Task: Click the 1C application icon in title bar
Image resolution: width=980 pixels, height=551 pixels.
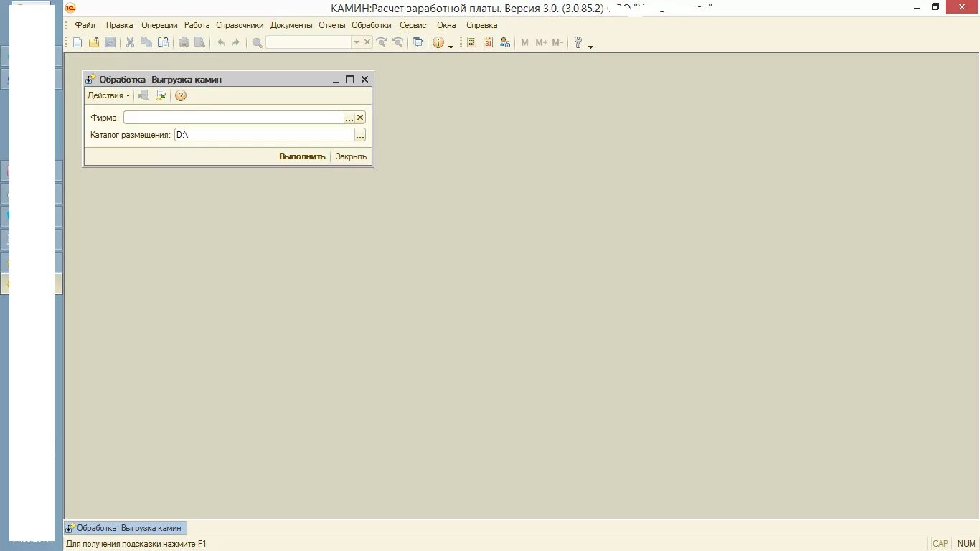Action: 70,8
